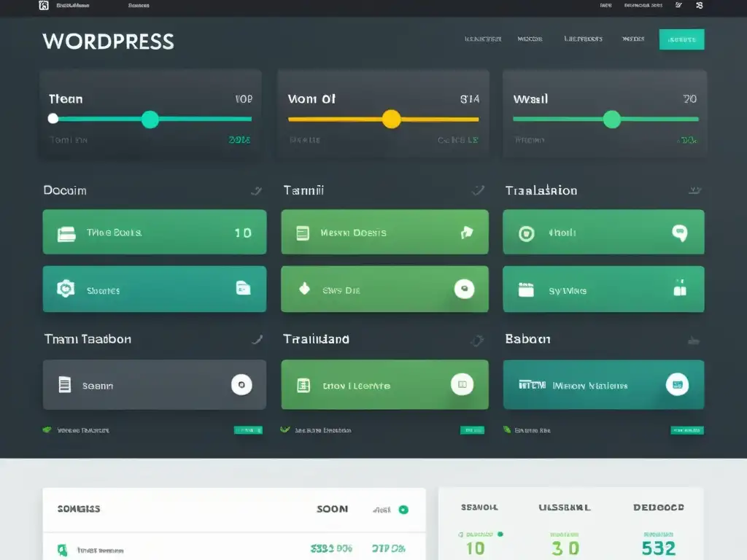Click the gift box icon on Sy Wisis card
The height and width of the screenshot is (560, 747).
[x=680, y=287]
